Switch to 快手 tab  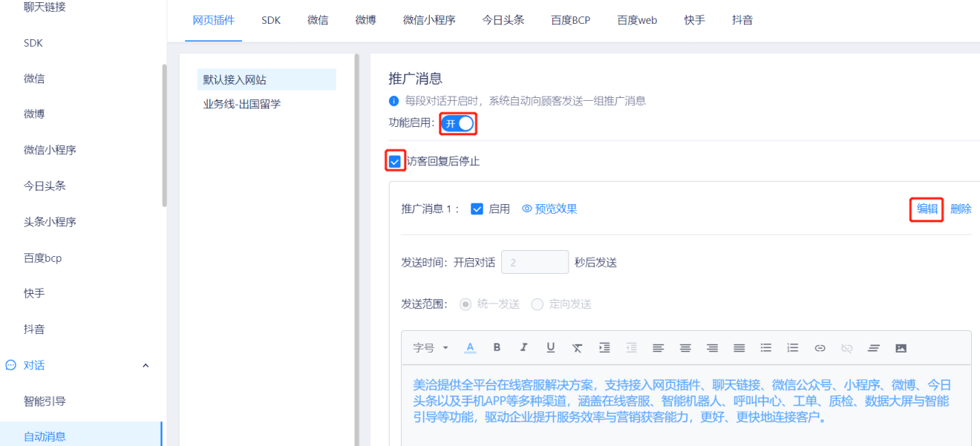[695, 20]
